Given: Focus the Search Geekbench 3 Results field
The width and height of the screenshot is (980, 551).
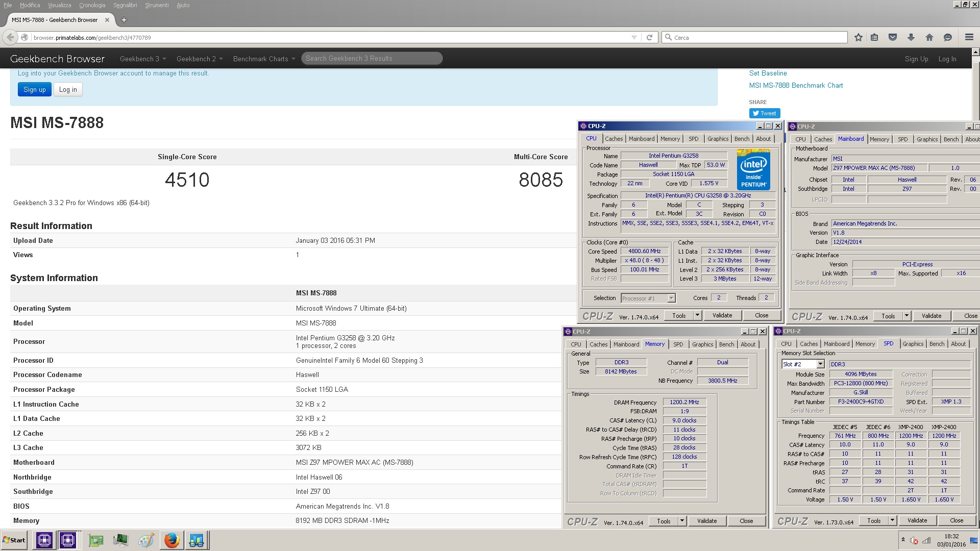Looking at the screenshot, I should coord(372,59).
